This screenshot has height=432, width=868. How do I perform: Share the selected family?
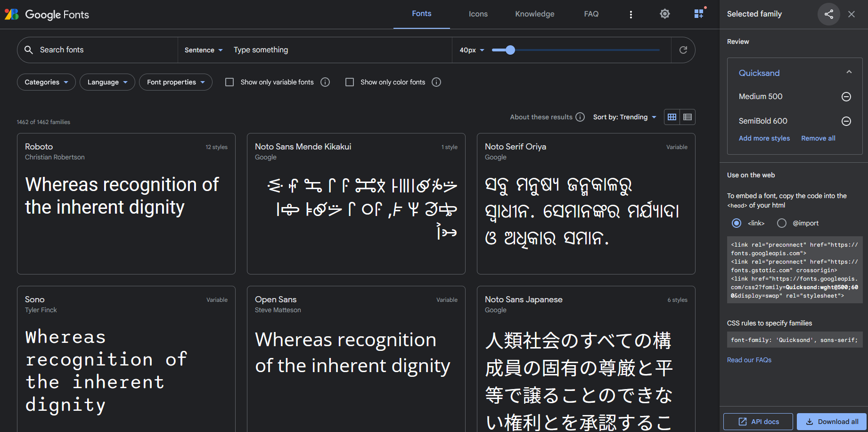pyautogui.click(x=829, y=14)
